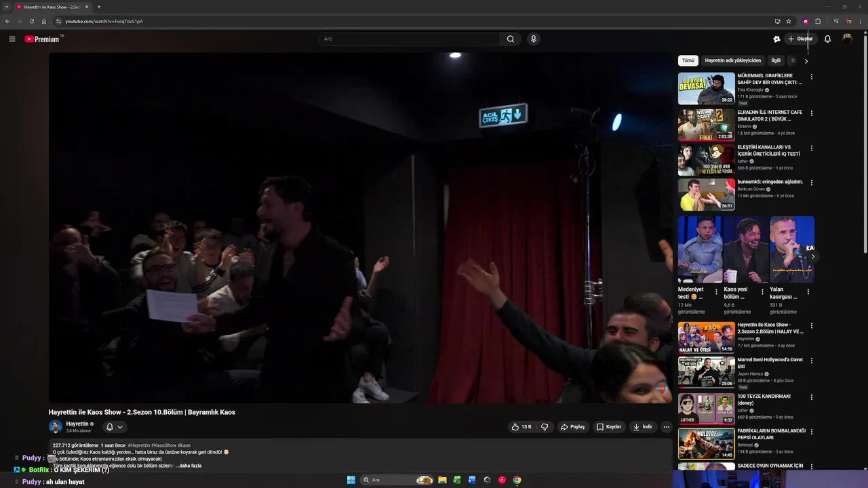The height and width of the screenshot is (488, 868).
Task: Go back in browser history
Action: 7,21
